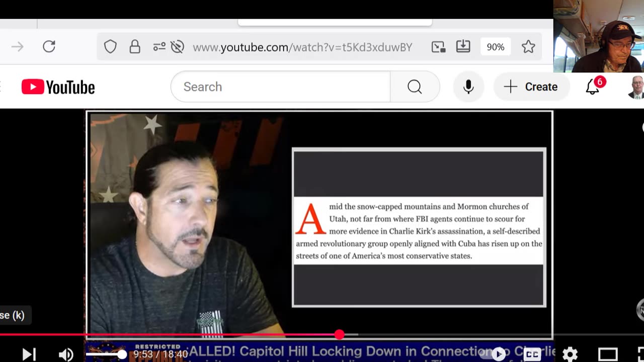
Task: Open the site permissions icon in the address bar
Action: pos(159,47)
